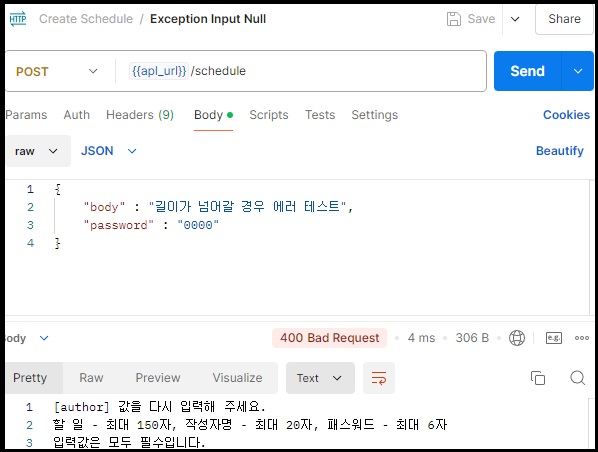Open the Scripts tab
The image size is (598, 452).
click(269, 115)
